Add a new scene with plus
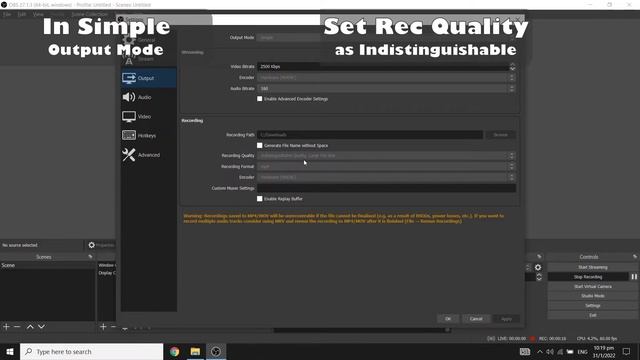This screenshot has width=640, height=360. (6, 327)
